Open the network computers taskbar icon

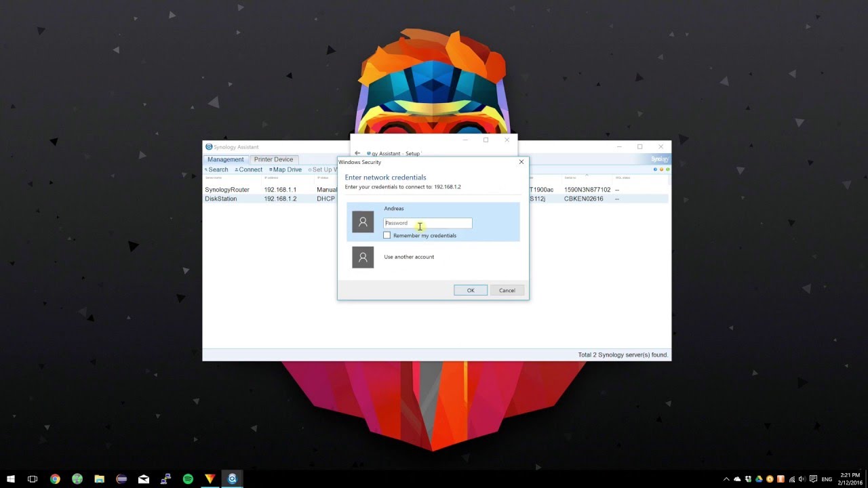[x=165, y=479]
